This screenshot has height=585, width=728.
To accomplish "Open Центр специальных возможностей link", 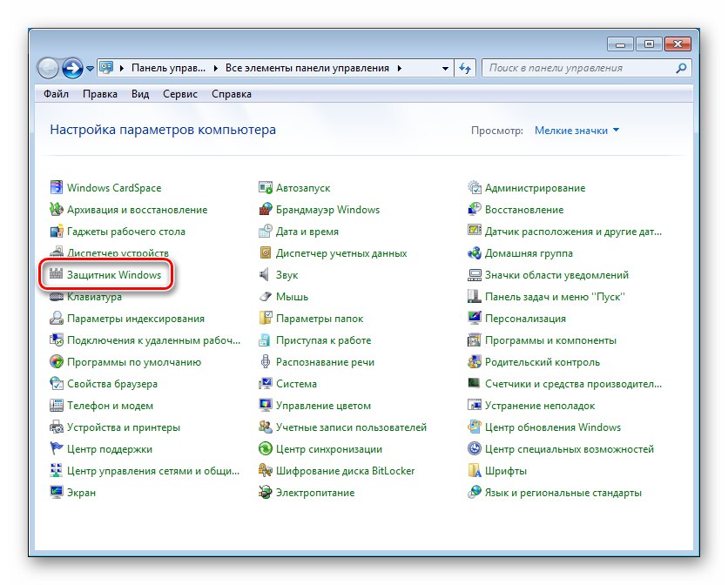I will [x=570, y=449].
